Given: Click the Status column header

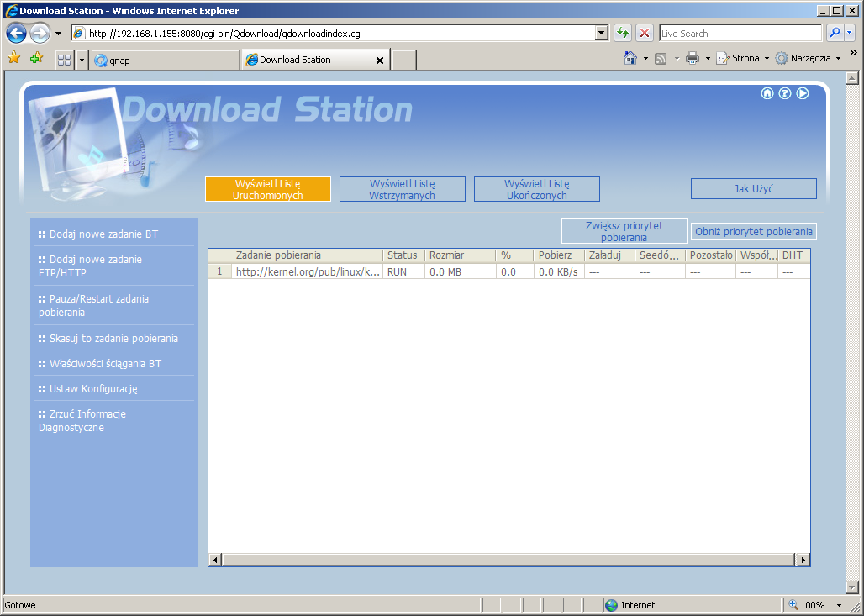Looking at the screenshot, I should [403, 255].
